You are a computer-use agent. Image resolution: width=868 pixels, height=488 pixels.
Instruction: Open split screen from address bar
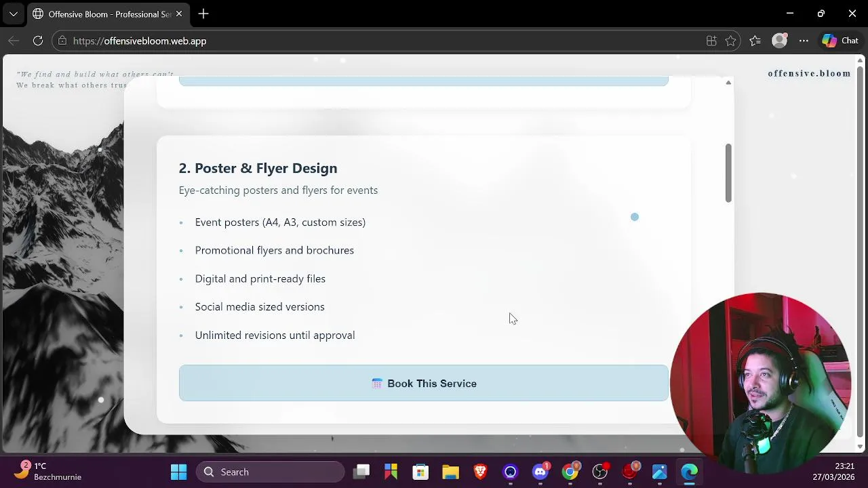[x=711, y=41]
